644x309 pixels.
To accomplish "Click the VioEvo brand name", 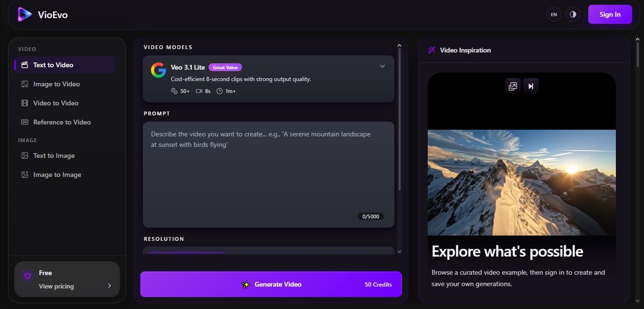I will 53,15.
